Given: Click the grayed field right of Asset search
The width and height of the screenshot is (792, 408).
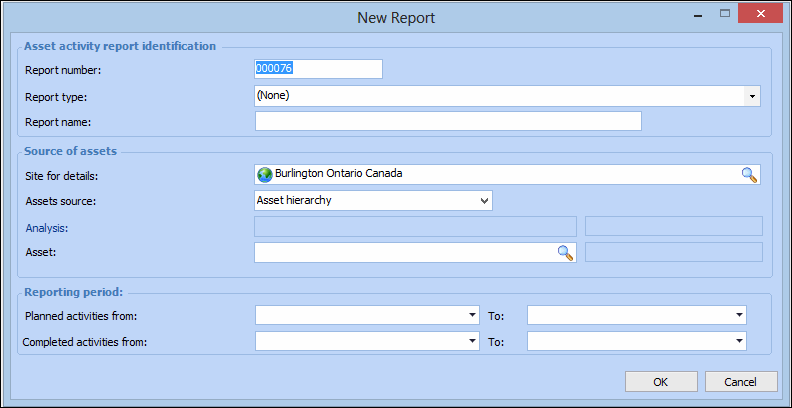Looking at the screenshot, I should tap(673, 252).
